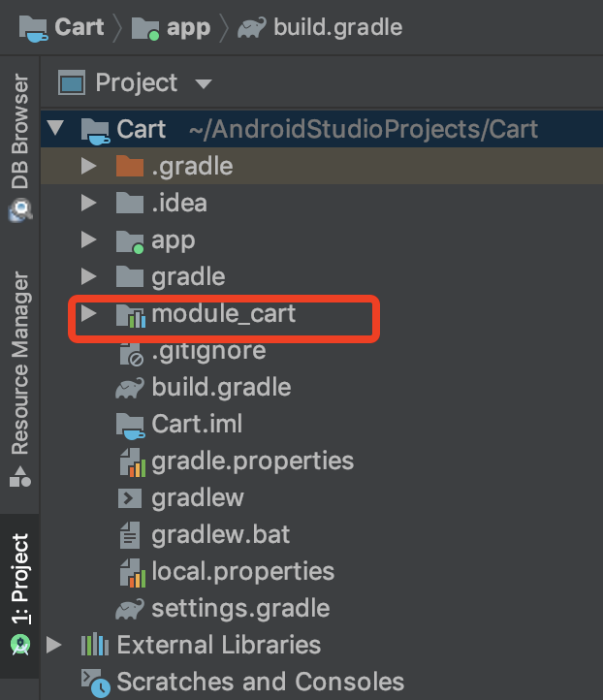The width and height of the screenshot is (603, 700).
Task: Expand External Libraries node
Action: (x=54, y=645)
